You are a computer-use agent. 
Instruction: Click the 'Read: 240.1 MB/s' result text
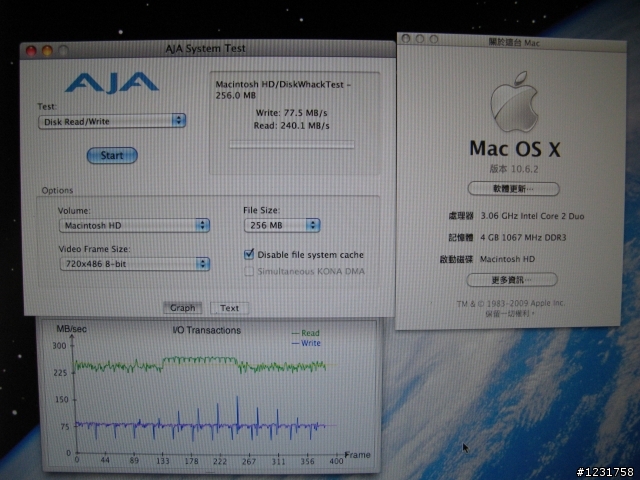click(291, 125)
